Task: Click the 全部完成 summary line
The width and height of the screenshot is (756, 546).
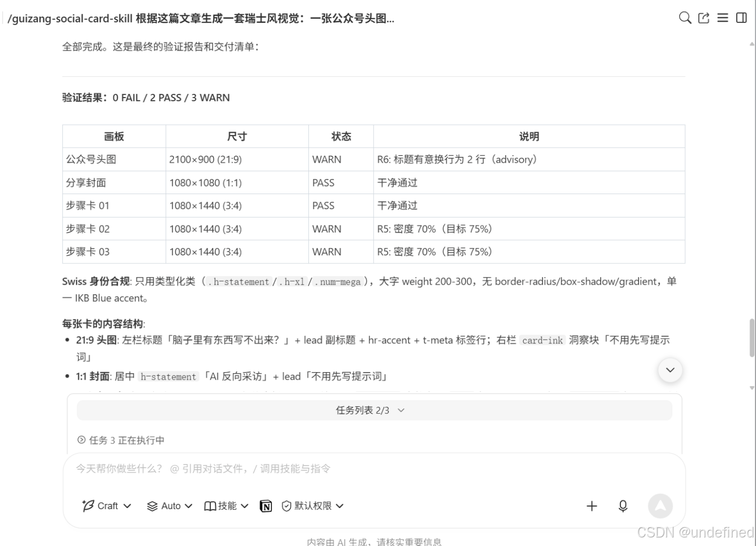Action: pos(161,46)
